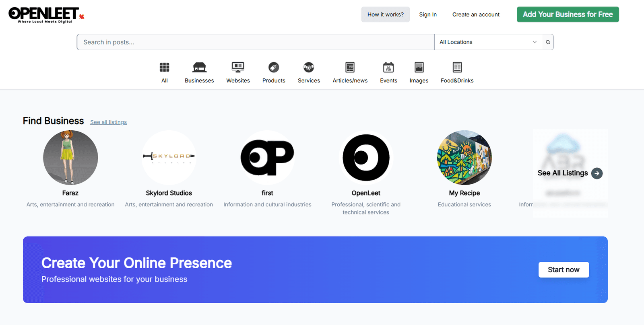This screenshot has height=325, width=644.
Task: Browse the Products category icon
Action: click(274, 67)
